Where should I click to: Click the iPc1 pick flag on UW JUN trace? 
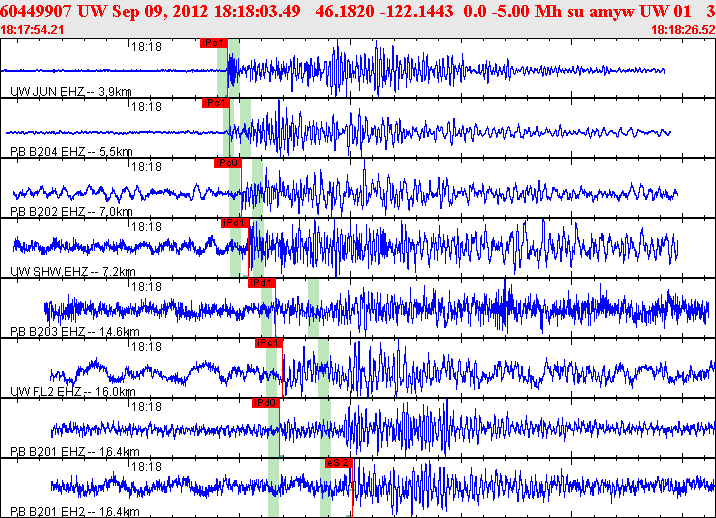pyautogui.click(x=214, y=43)
